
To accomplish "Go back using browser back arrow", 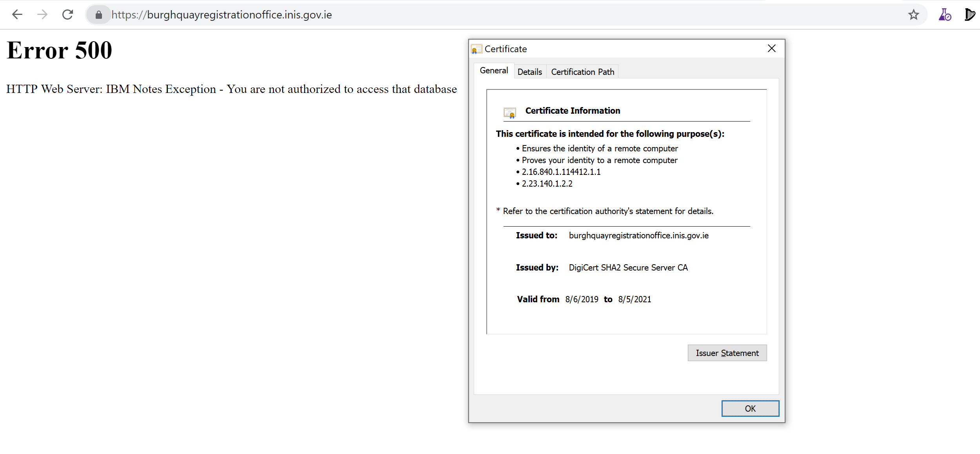I will coord(17,15).
